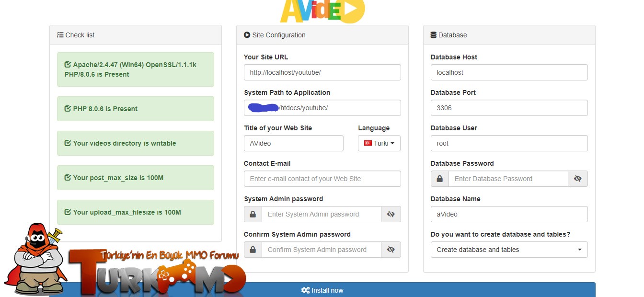This screenshot has width=644, height=297.
Task: Click check icon beside videos directory writable
Action: point(68,143)
